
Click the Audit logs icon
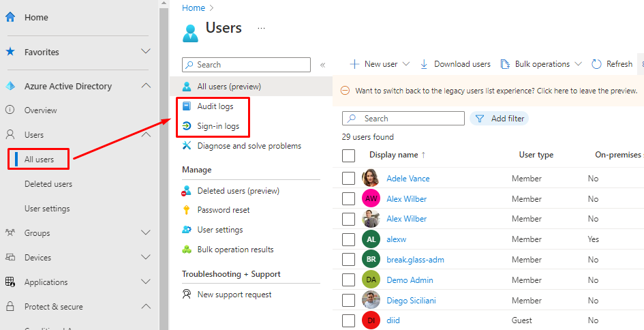point(187,106)
